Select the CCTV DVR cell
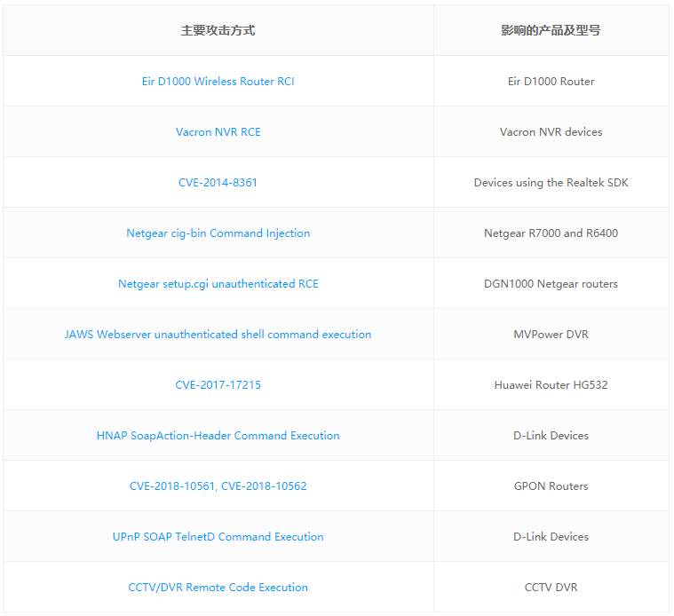 (551, 588)
